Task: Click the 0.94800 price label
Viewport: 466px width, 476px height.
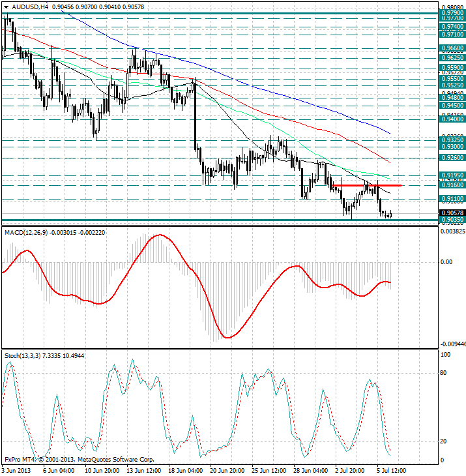Action: [452, 98]
